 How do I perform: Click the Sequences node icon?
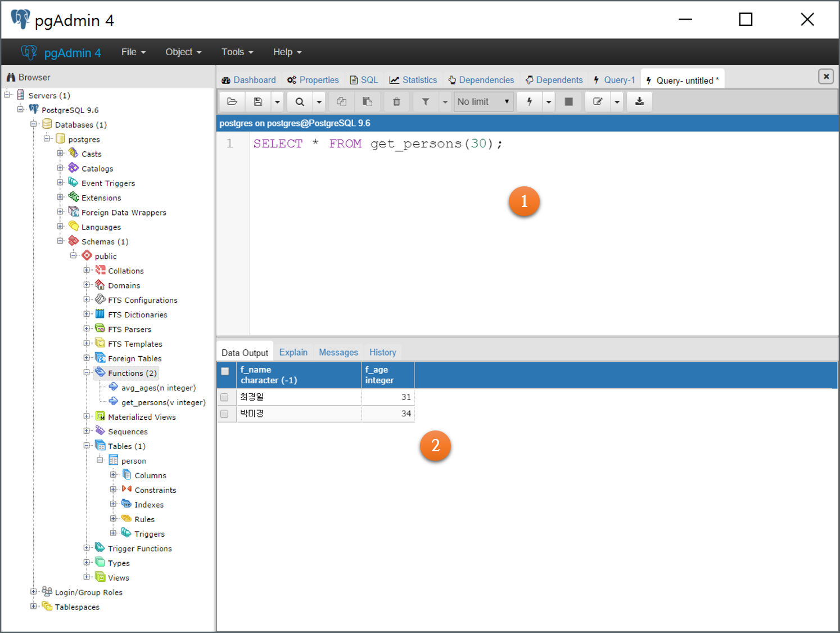point(100,431)
